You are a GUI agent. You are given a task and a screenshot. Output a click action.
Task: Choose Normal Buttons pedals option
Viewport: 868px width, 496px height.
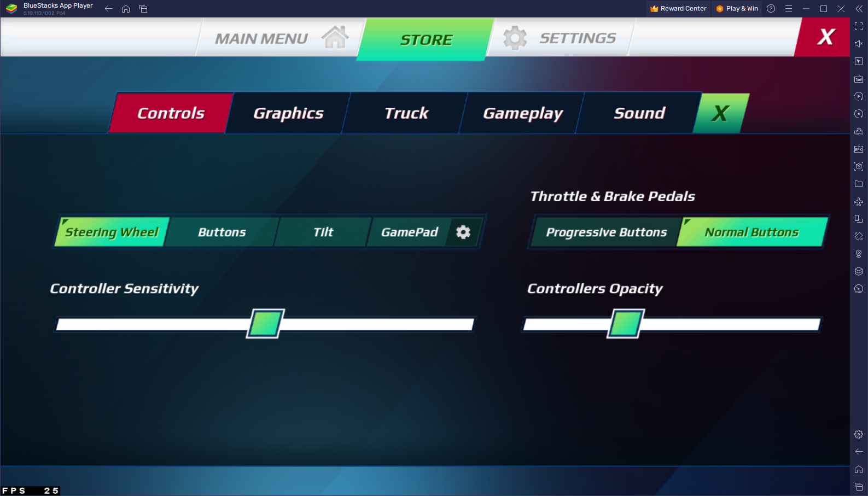[x=752, y=232]
